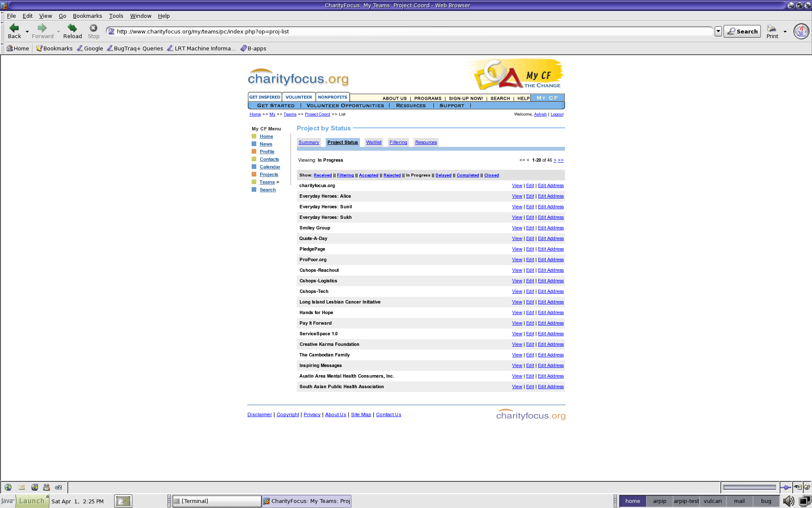The image size is (812, 508).
Task: Open the Tools menu
Action: pyautogui.click(x=116, y=16)
